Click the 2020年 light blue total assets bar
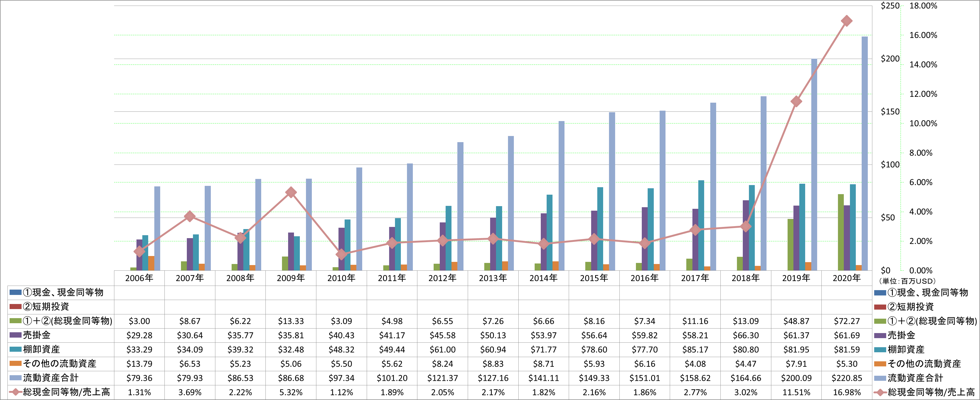Viewport: 980px width, 400px height. (x=864, y=153)
